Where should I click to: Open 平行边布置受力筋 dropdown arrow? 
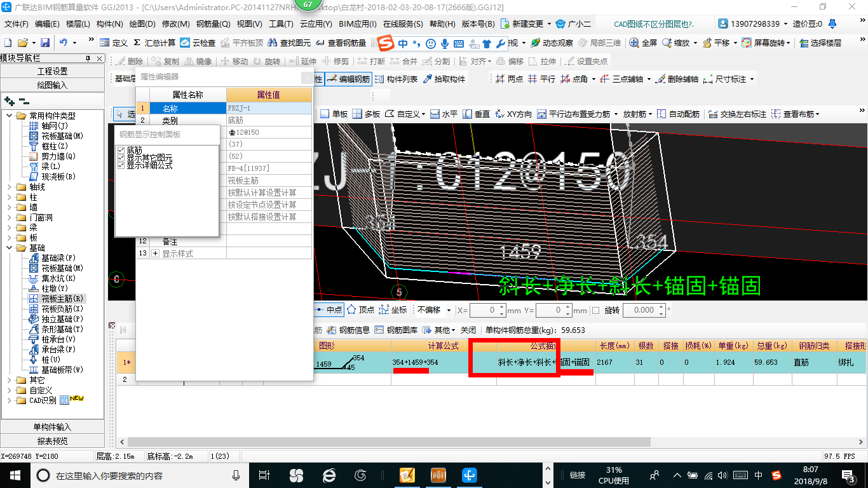(x=614, y=114)
